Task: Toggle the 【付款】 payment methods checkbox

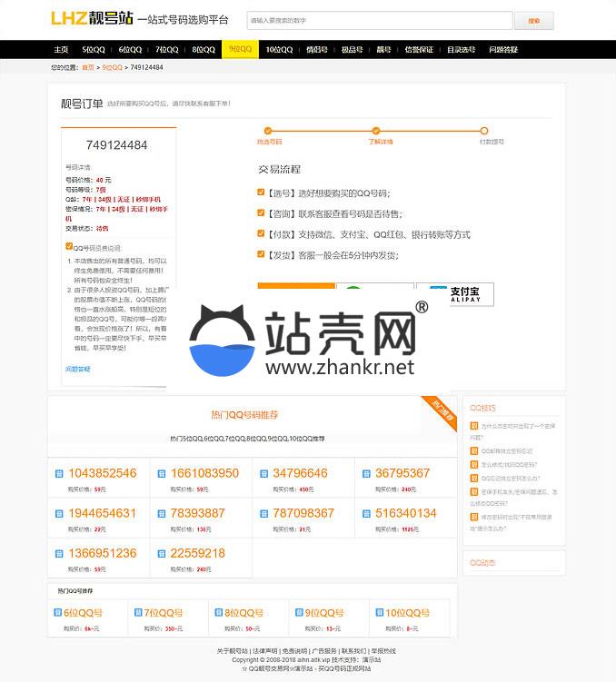Action: tap(262, 234)
